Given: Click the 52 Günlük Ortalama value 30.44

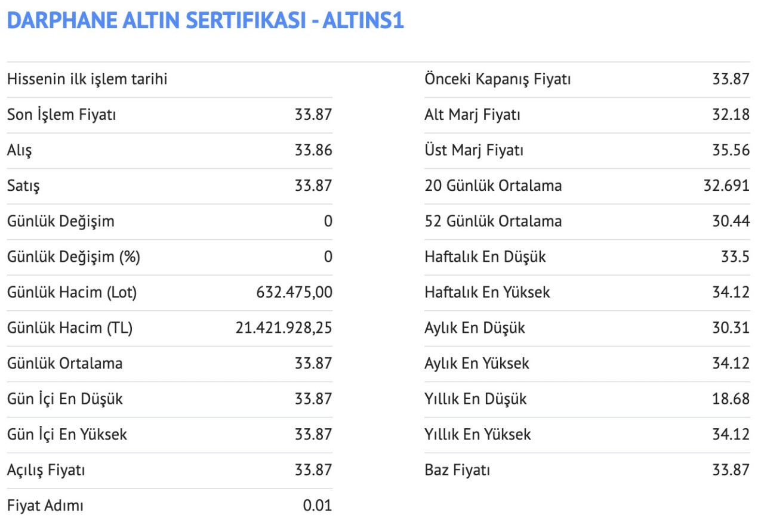Looking at the screenshot, I should coord(731,221).
